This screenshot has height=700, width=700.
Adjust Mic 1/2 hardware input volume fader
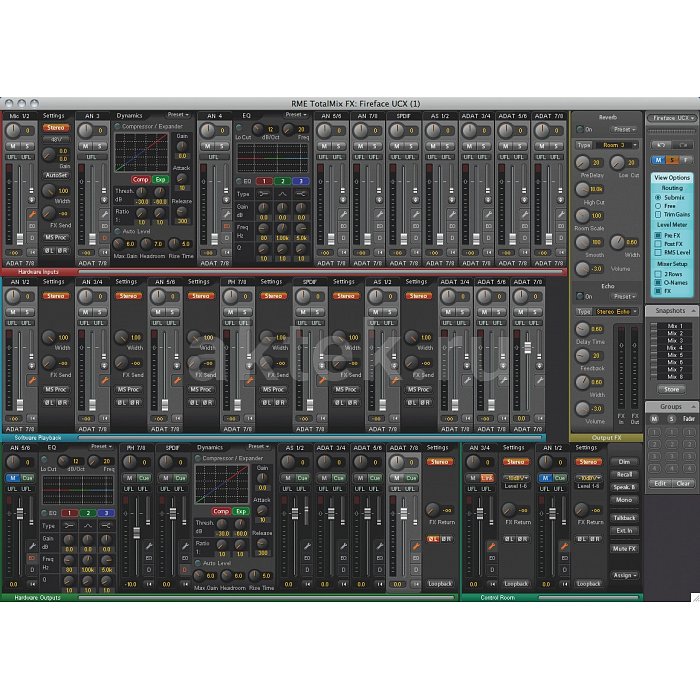coord(20,238)
